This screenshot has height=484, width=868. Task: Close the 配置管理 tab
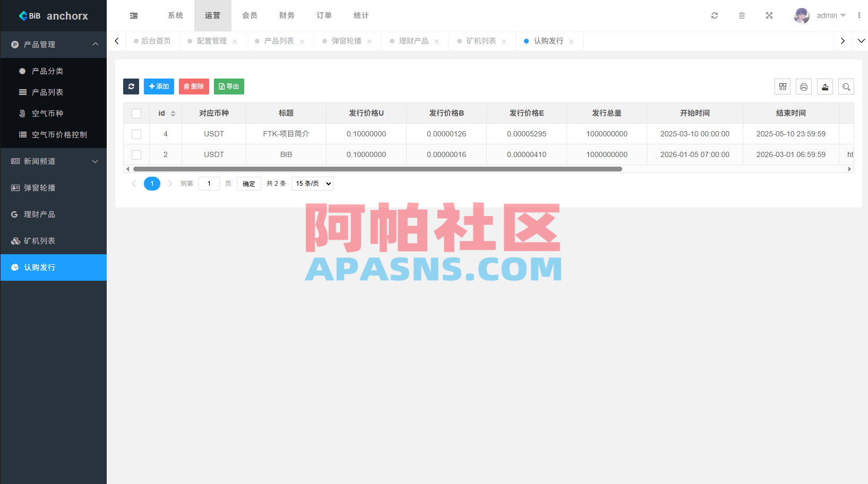pyautogui.click(x=235, y=41)
